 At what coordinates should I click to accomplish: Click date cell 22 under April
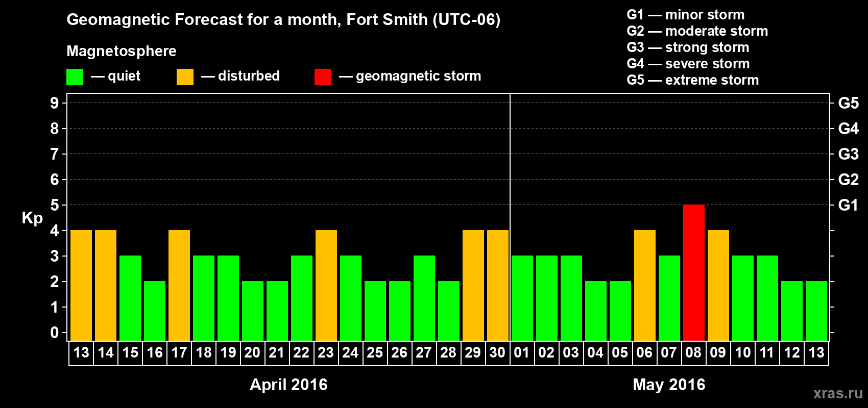(302, 353)
